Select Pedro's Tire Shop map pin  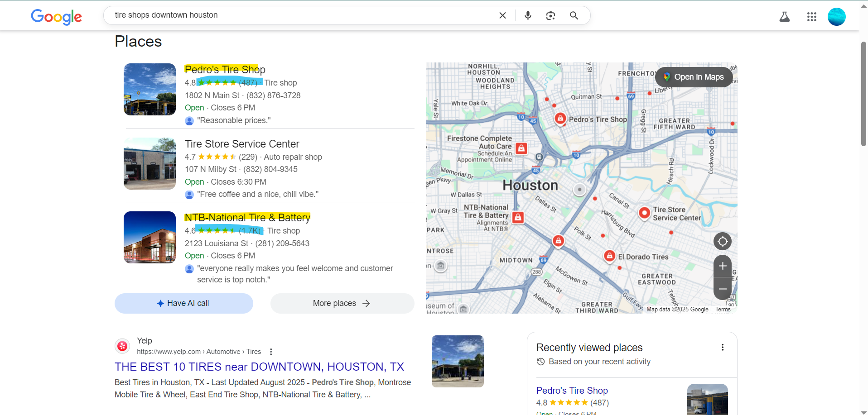[560, 119]
